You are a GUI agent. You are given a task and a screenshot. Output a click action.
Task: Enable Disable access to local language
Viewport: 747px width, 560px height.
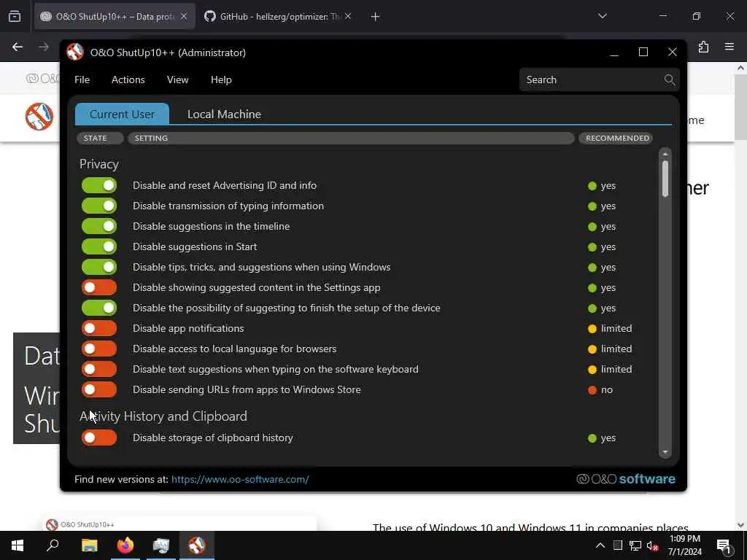point(99,349)
